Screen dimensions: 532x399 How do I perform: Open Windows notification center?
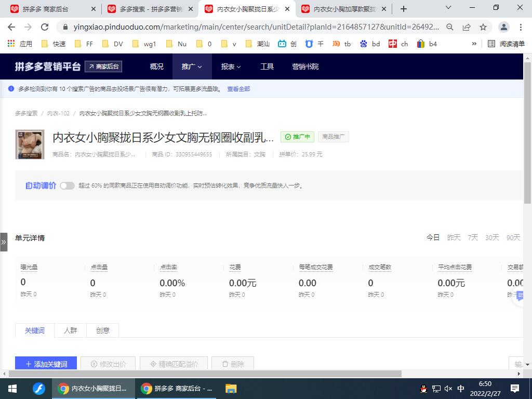tap(515, 389)
